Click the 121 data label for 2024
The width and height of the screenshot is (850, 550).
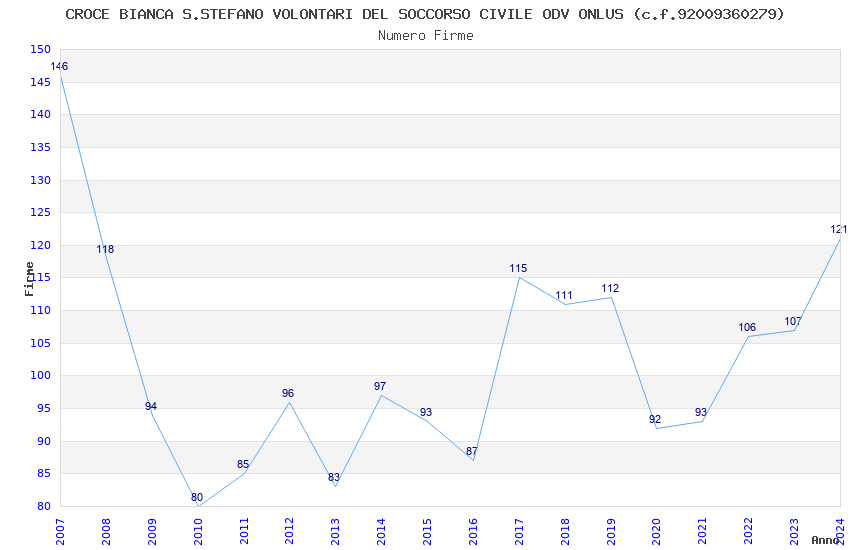(x=839, y=229)
